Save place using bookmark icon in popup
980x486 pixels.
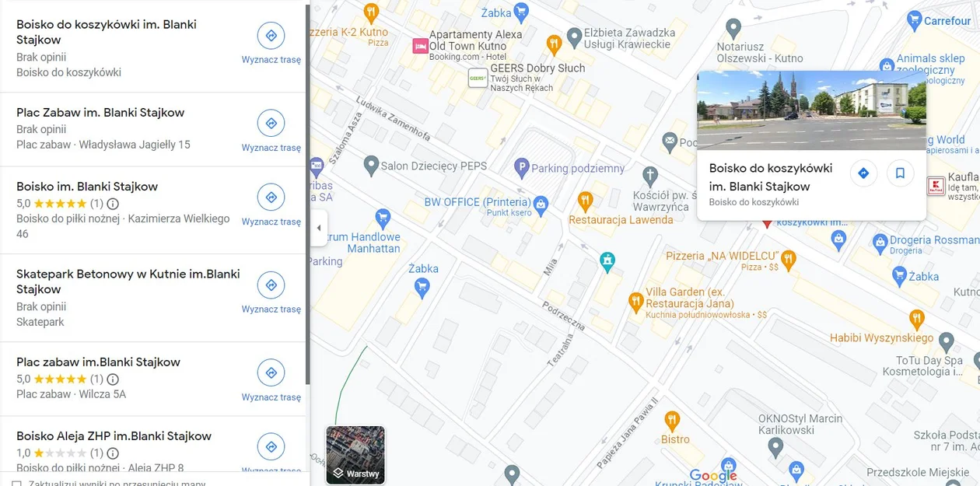point(900,173)
